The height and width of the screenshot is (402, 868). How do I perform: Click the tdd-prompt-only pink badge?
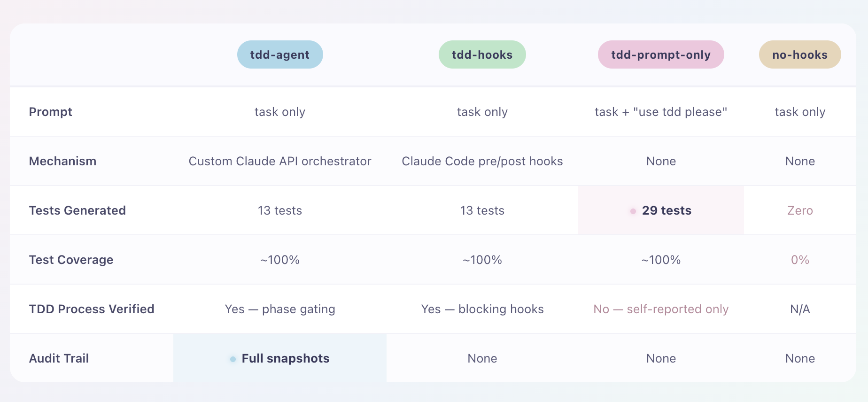(660, 55)
